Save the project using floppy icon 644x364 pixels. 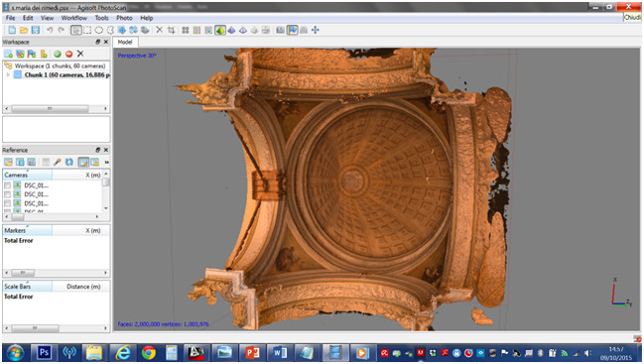[x=36, y=30]
